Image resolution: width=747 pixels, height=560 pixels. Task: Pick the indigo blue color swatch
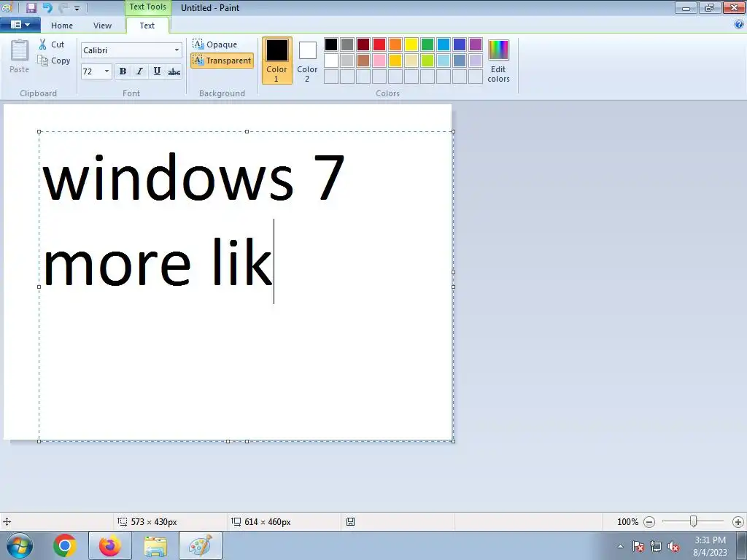pyautogui.click(x=460, y=44)
